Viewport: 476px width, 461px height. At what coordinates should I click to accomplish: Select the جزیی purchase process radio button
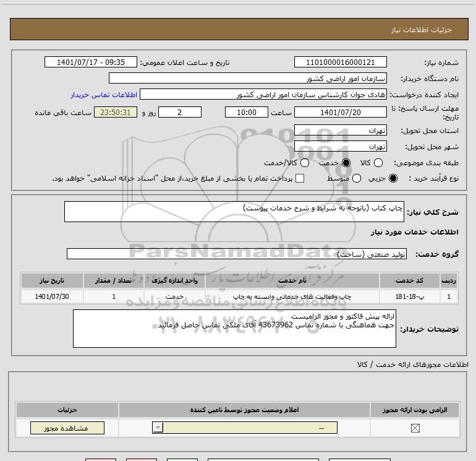click(x=393, y=178)
